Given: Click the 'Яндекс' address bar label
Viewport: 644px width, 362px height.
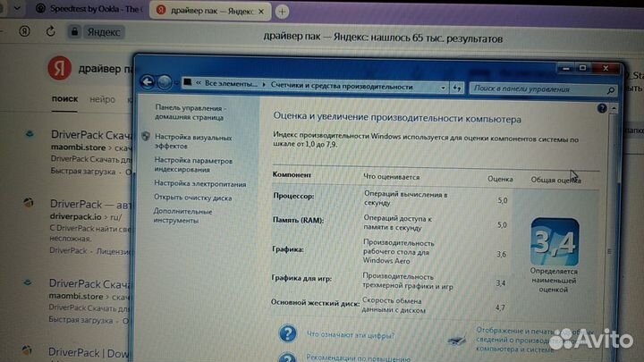Looking at the screenshot, I should pyautogui.click(x=104, y=32).
